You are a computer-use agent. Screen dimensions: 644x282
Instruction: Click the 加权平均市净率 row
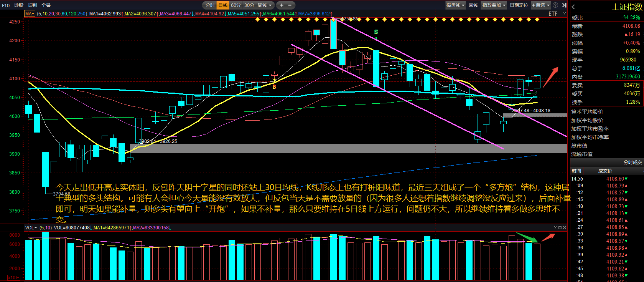pos(607,137)
